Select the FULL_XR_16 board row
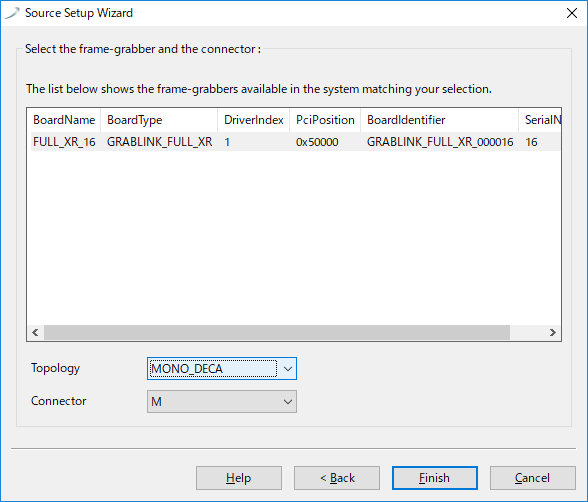 click(295, 142)
